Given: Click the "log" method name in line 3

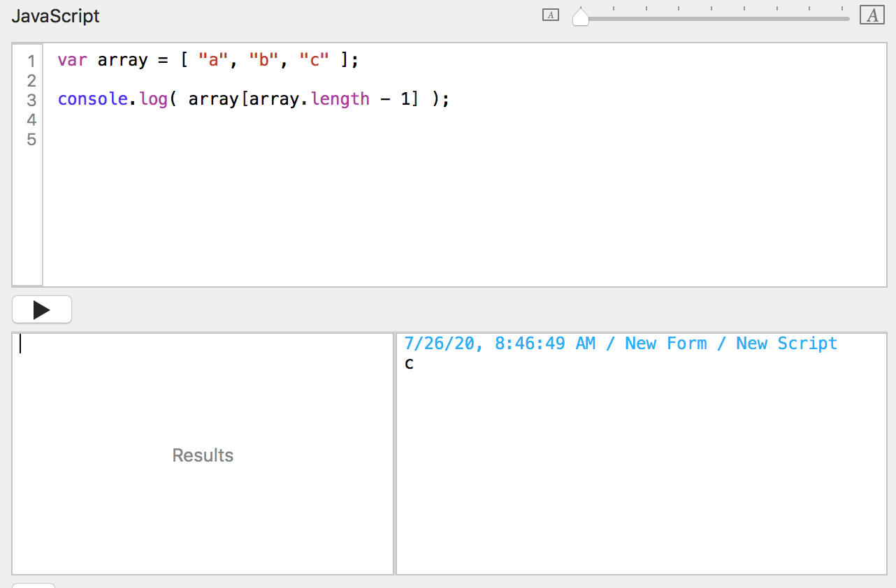Looking at the screenshot, I should tap(153, 99).
